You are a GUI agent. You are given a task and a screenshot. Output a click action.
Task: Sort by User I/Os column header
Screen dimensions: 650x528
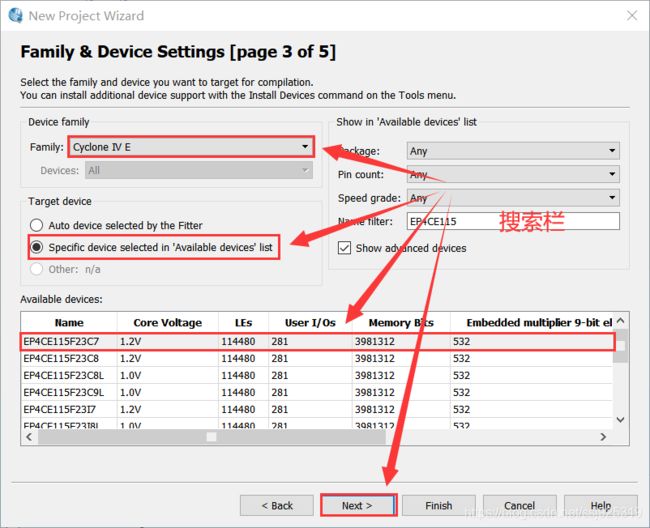click(310, 322)
